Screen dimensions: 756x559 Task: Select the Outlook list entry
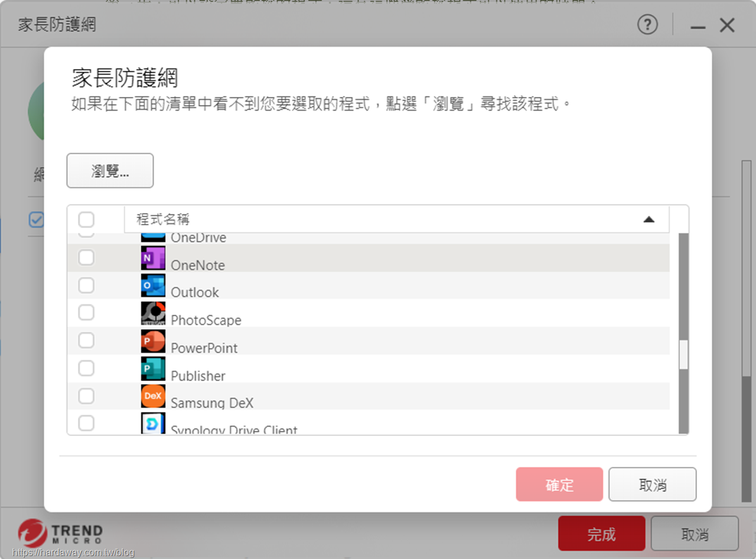[x=368, y=285]
